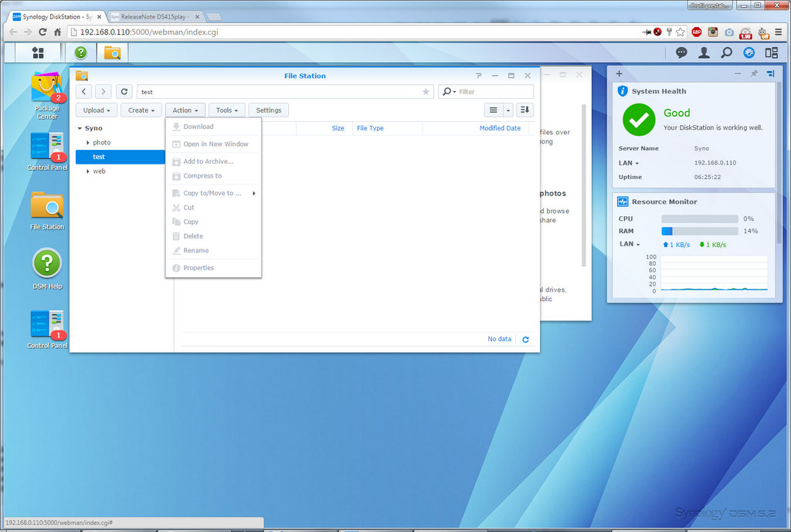This screenshot has width=791, height=532.
Task: Reload the browser page
Action: (x=43, y=32)
